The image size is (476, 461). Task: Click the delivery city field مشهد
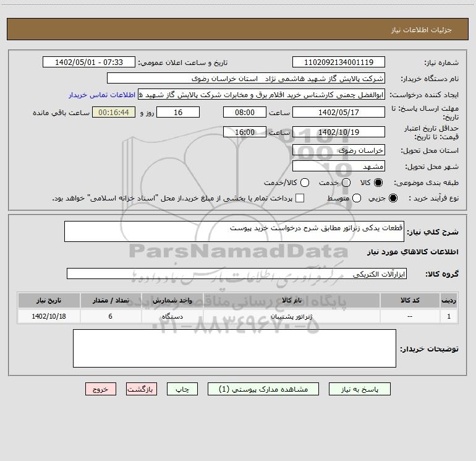(339, 166)
